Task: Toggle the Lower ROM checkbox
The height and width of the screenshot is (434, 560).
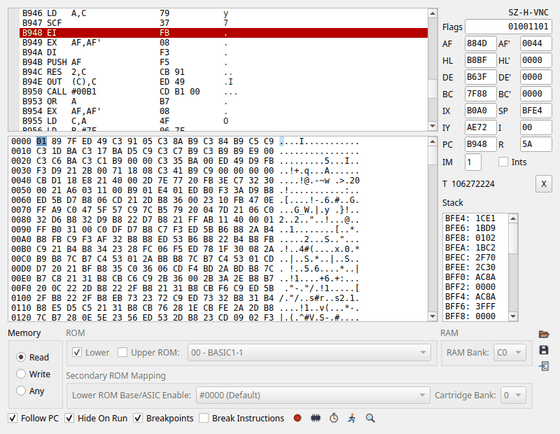Action: point(77,352)
